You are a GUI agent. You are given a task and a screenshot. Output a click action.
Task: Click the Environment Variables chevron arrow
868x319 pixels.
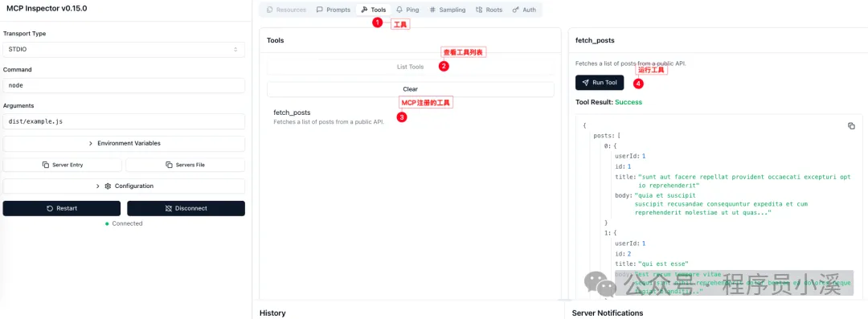[91, 144]
